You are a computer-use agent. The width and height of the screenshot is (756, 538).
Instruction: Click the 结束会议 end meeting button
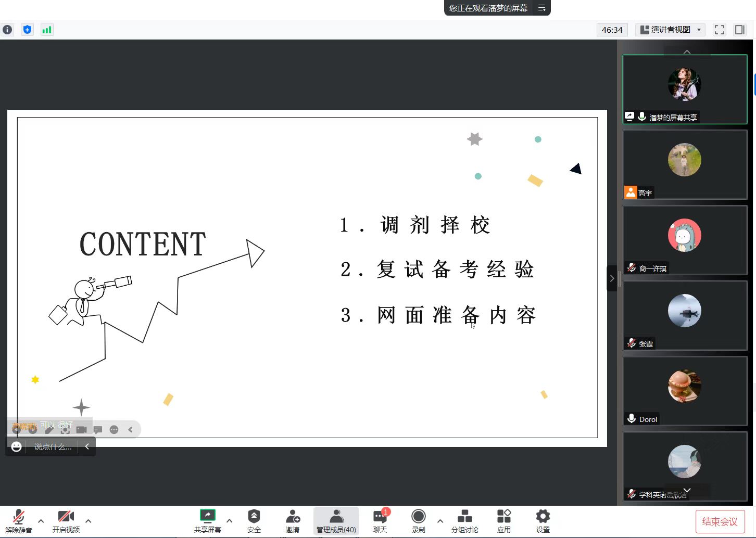click(x=720, y=521)
